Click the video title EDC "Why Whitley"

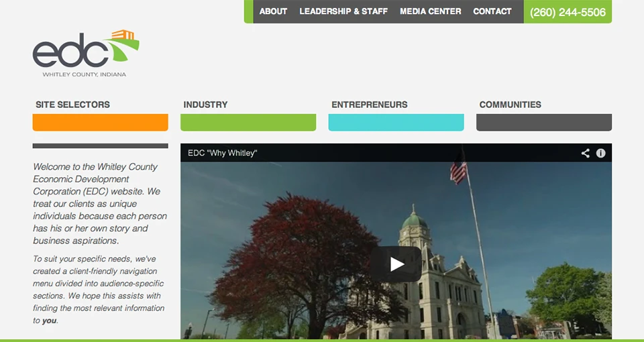(x=222, y=153)
